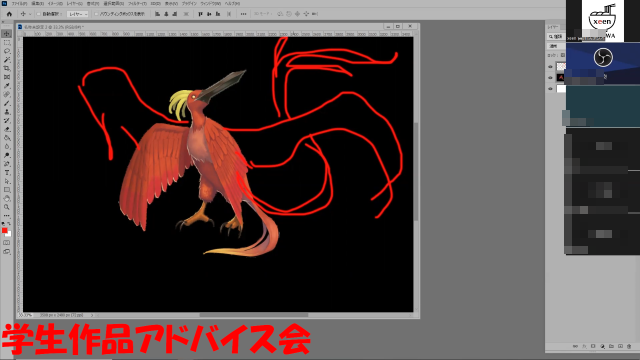Select the Rectangular Marquee tool

[x=7, y=42]
